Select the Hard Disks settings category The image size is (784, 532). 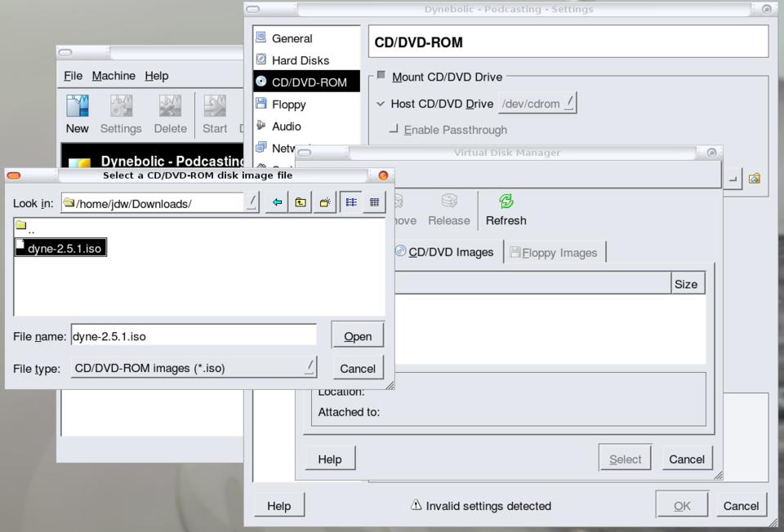point(306,60)
